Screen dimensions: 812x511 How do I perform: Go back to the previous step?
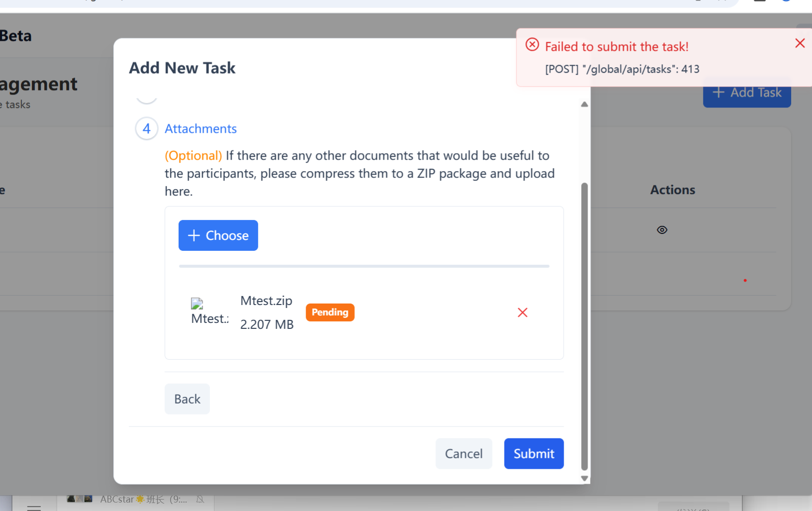click(x=187, y=399)
